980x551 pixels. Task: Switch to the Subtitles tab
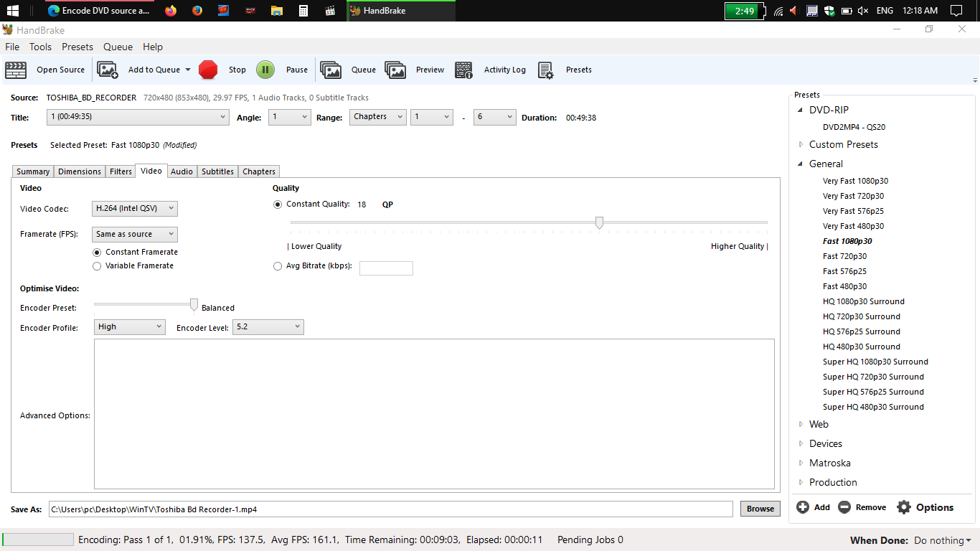217,171
